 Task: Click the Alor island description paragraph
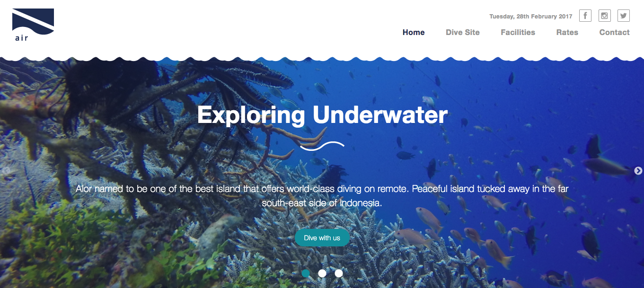[322, 196]
